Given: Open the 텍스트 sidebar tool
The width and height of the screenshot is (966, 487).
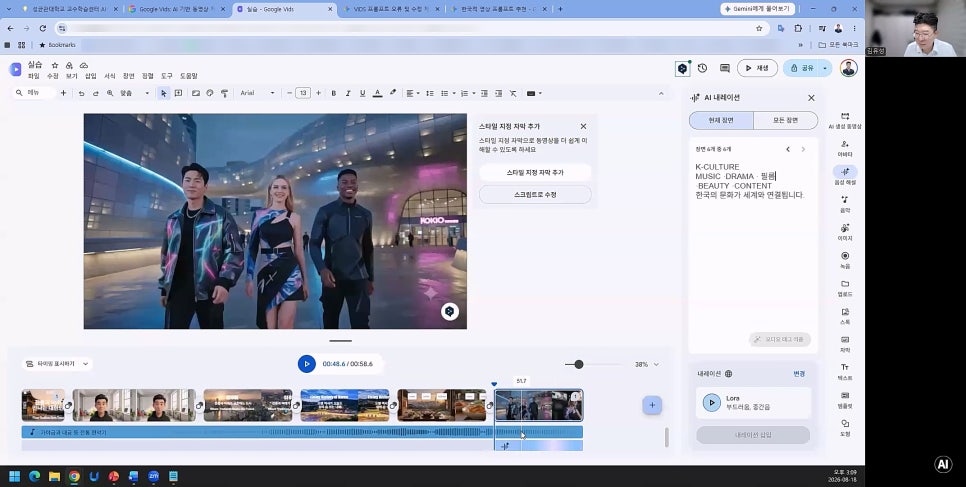Looking at the screenshot, I should click(x=845, y=372).
